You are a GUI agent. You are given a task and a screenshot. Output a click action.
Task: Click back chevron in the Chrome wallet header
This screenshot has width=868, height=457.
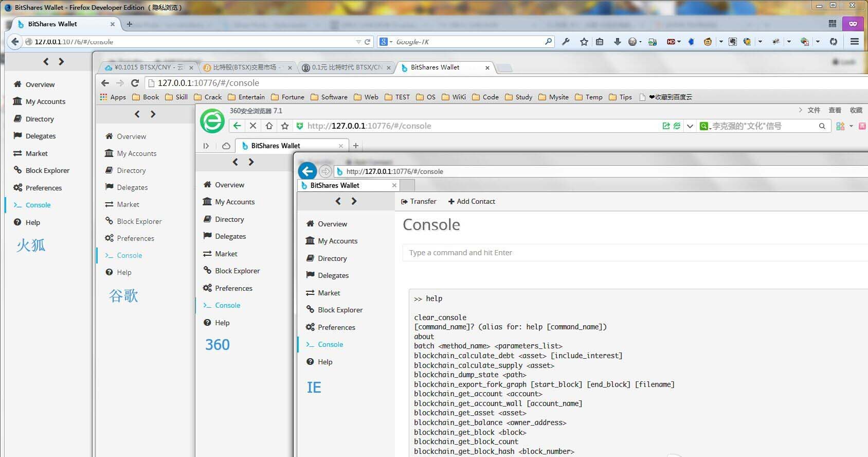137,114
